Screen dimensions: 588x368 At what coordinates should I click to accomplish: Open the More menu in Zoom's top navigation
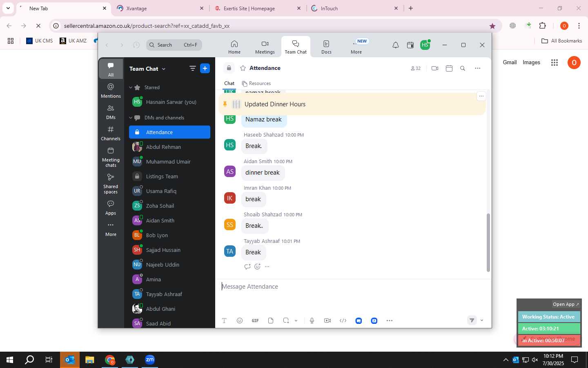(x=356, y=47)
